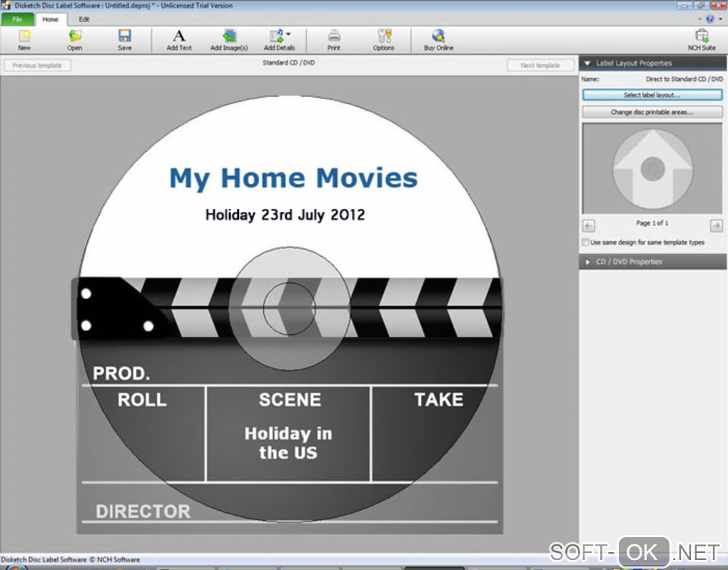Enable Use same design for same template types
This screenshot has height=570, width=728.
(x=585, y=243)
